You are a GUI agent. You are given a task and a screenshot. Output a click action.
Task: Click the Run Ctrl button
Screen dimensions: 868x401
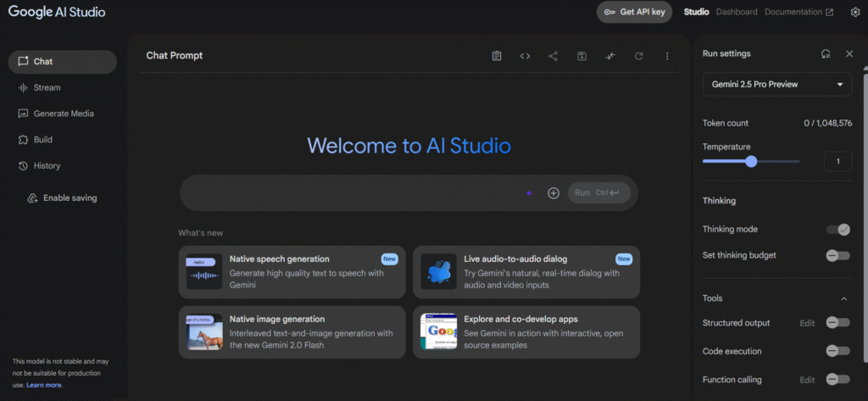599,192
